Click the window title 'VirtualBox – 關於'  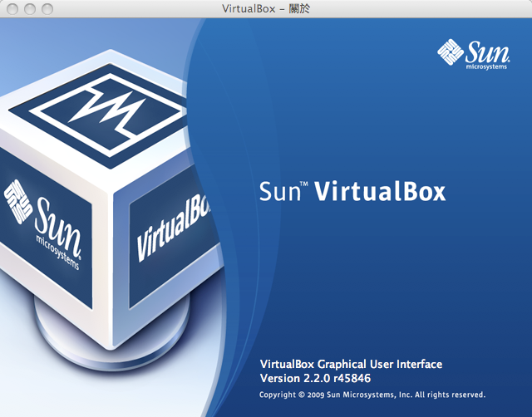click(x=266, y=9)
